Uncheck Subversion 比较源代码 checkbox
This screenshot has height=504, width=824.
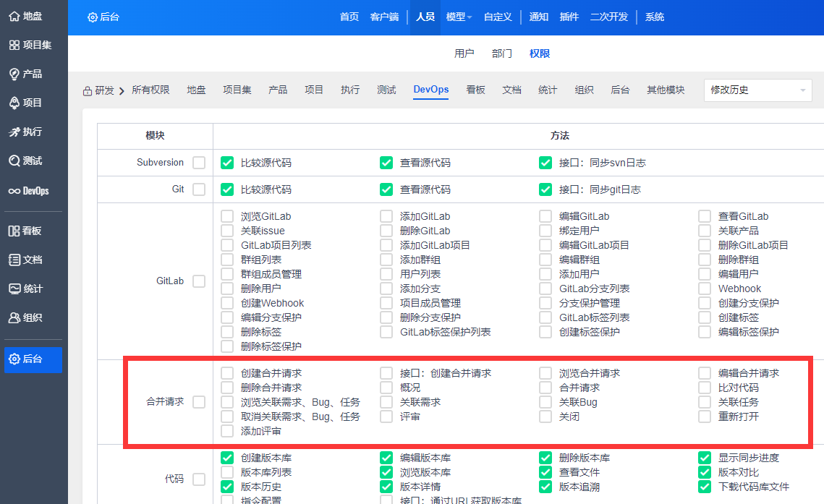tap(227, 163)
